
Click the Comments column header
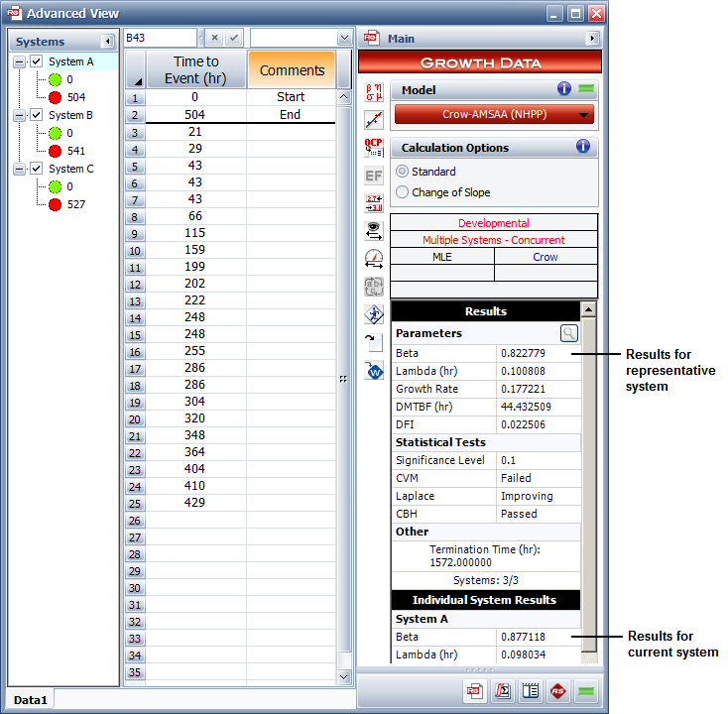[x=291, y=70]
